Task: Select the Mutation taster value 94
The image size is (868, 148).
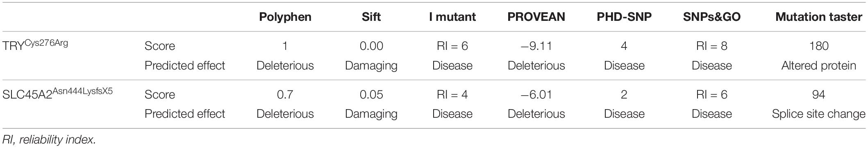Action: tap(818, 94)
